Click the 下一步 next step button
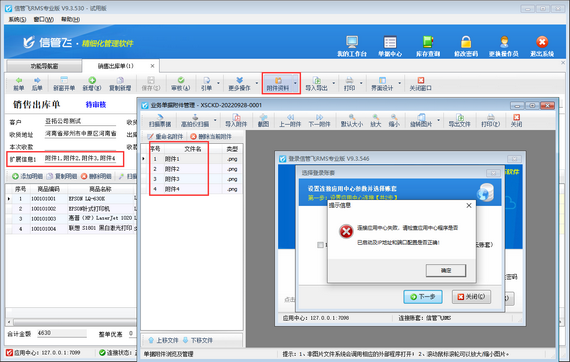The width and height of the screenshot is (570, 362). pos(423,297)
